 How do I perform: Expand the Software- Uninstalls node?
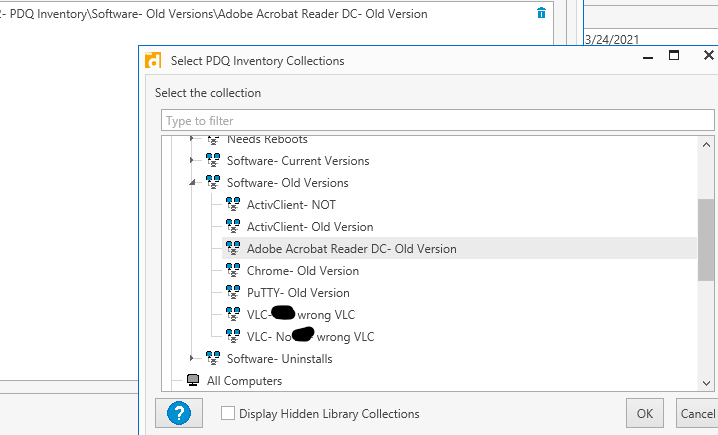[x=192, y=359]
